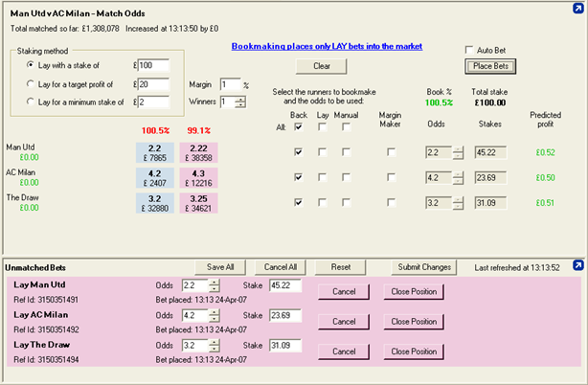This screenshot has height=385, width=588.
Task: Enable Margin Maker for Man Utd
Action: coord(391,152)
